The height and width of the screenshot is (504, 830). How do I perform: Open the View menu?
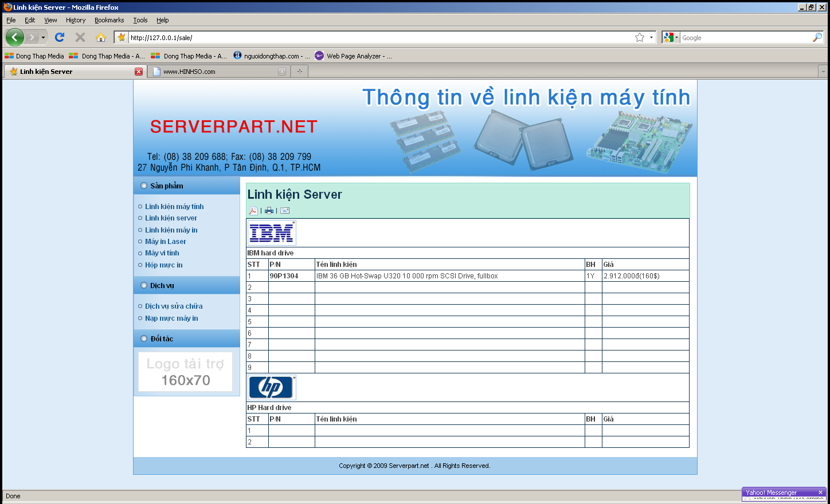click(50, 20)
